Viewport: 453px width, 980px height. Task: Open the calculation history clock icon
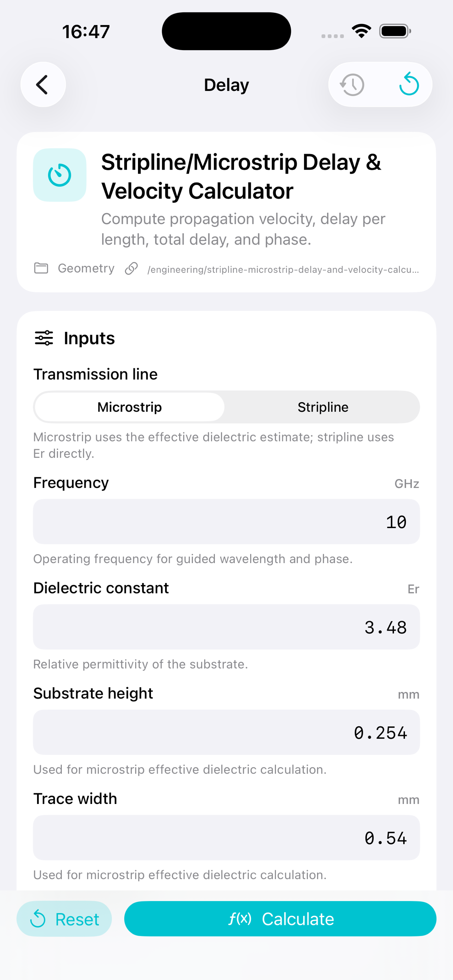tap(352, 84)
